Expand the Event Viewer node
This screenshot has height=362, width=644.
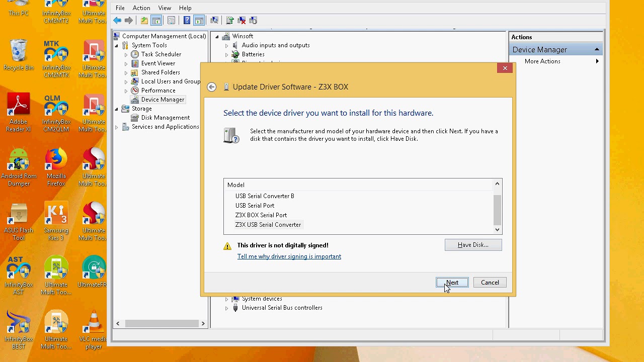(x=126, y=63)
